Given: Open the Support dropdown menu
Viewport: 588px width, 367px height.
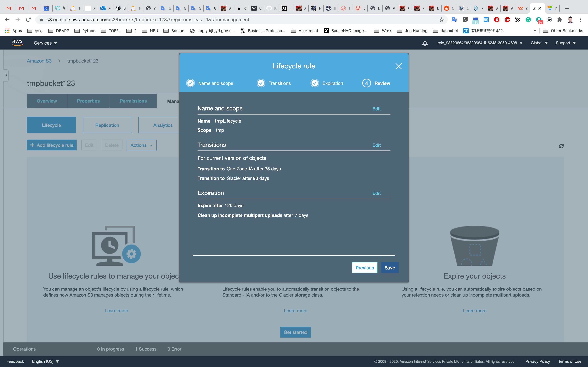Looking at the screenshot, I should pyautogui.click(x=565, y=43).
